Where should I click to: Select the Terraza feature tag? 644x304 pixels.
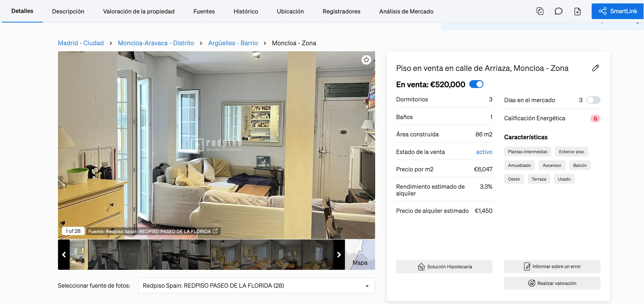pos(539,179)
